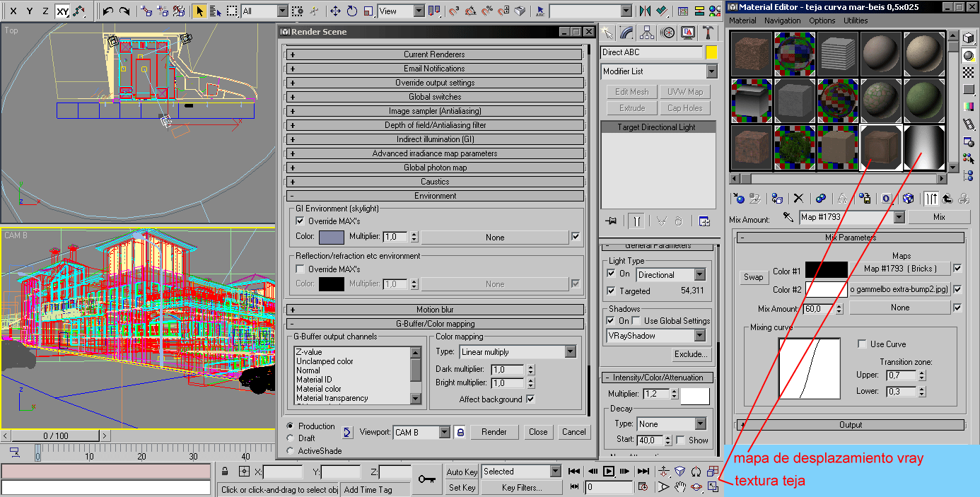This screenshot has height=497, width=980.
Task: Click Reset Map/Mtl to Default X icon
Action: click(x=798, y=199)
